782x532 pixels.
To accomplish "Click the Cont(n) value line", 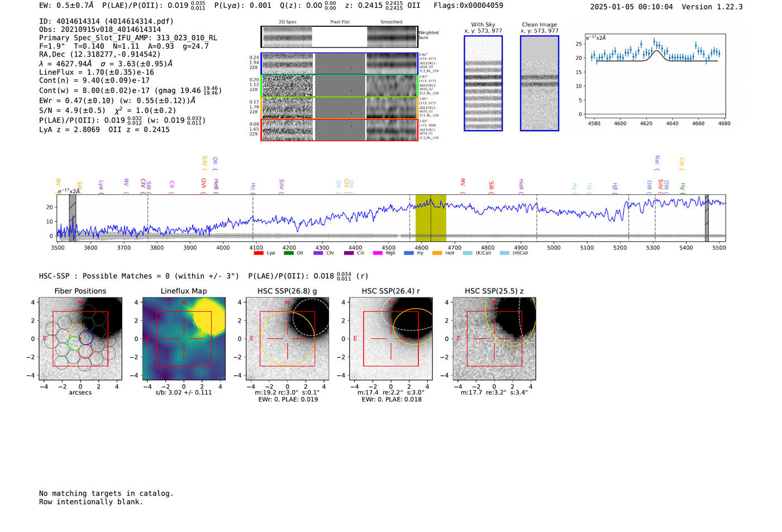I will point(94,80).
